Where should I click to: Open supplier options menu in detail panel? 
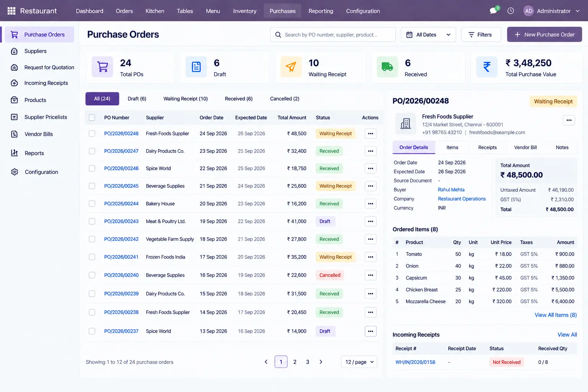coord(569,120)
